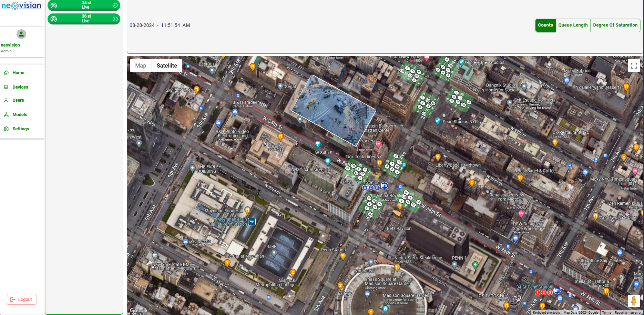
Task: Open Settings via the gear icon
Action: click(6, 129)
